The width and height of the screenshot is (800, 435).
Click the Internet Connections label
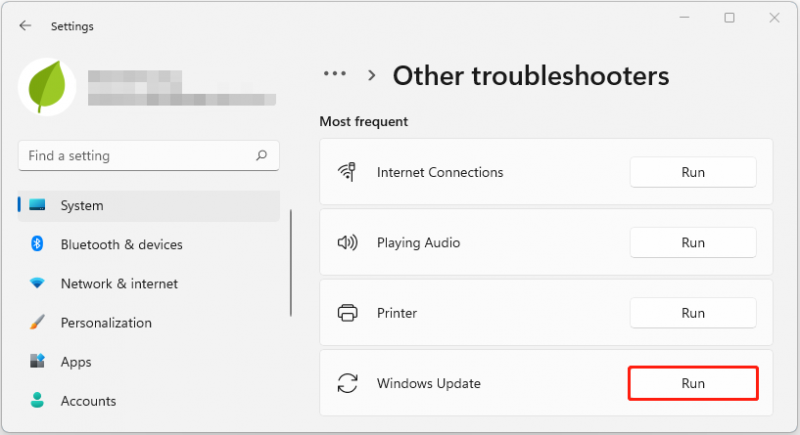click(440, 172)
